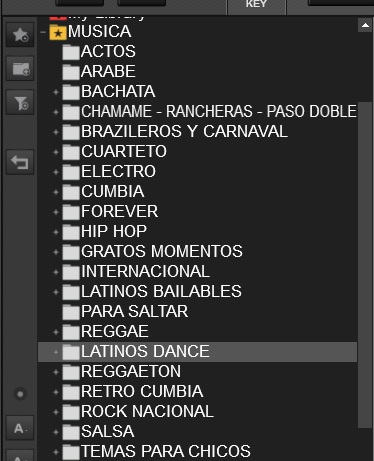Click the vertical scrollbar thumb
This screenshot has height=461, width=374.
pyautogui.click(x=365, y=265)
